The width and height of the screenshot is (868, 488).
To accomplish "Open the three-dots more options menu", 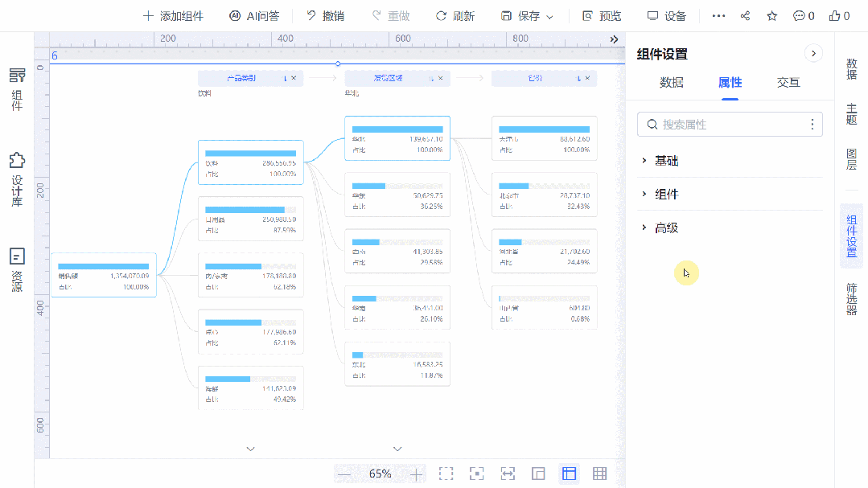I will (x=718, y=16).
